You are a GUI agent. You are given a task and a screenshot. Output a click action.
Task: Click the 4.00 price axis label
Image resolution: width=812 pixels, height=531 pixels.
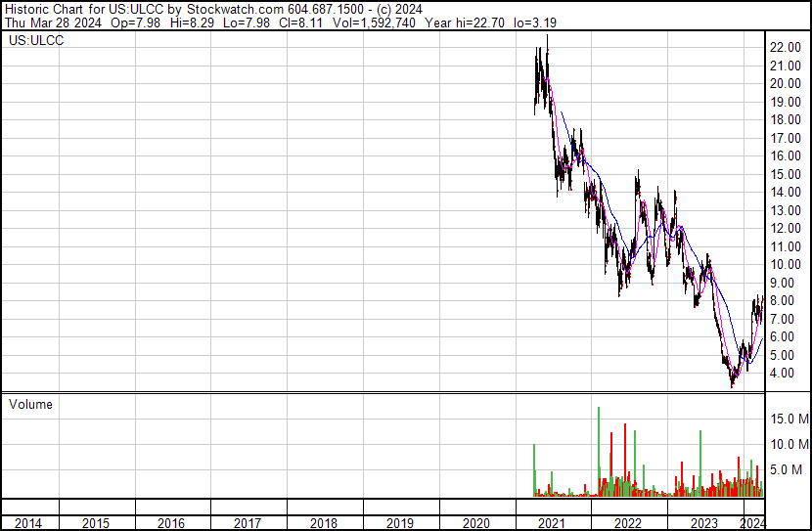(787, 373)
